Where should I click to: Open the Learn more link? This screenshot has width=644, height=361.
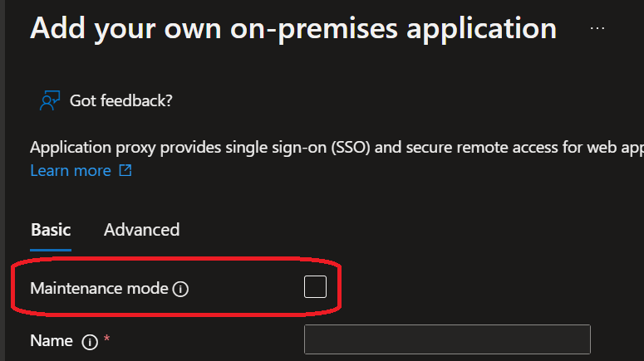pos(70,171)
